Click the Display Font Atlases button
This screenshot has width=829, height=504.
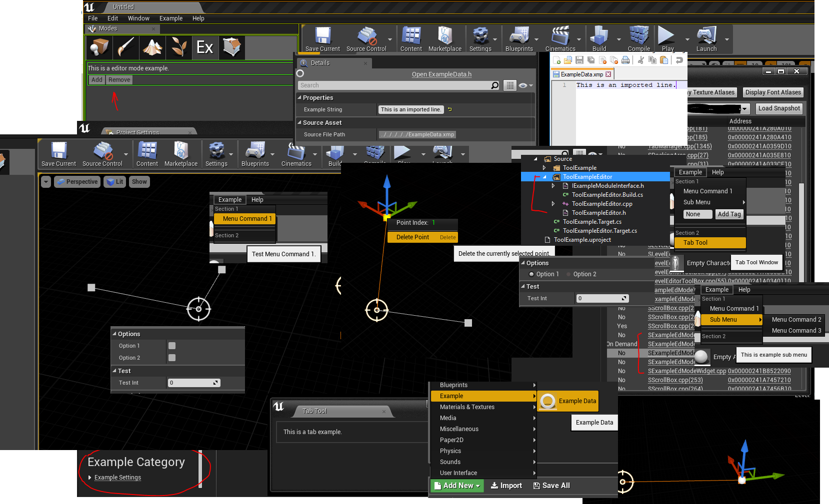773,92
